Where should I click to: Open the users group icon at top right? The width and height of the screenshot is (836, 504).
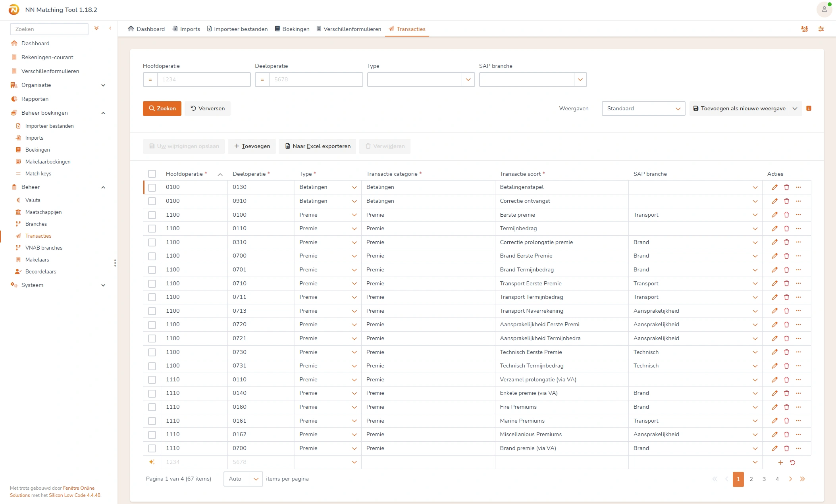(x=805, y=29)
